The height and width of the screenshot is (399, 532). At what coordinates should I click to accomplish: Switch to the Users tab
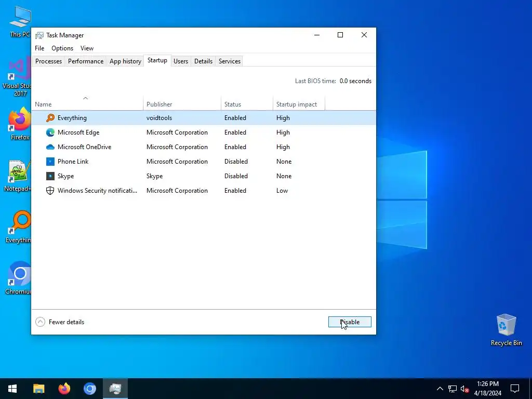[x=181, y=61]
